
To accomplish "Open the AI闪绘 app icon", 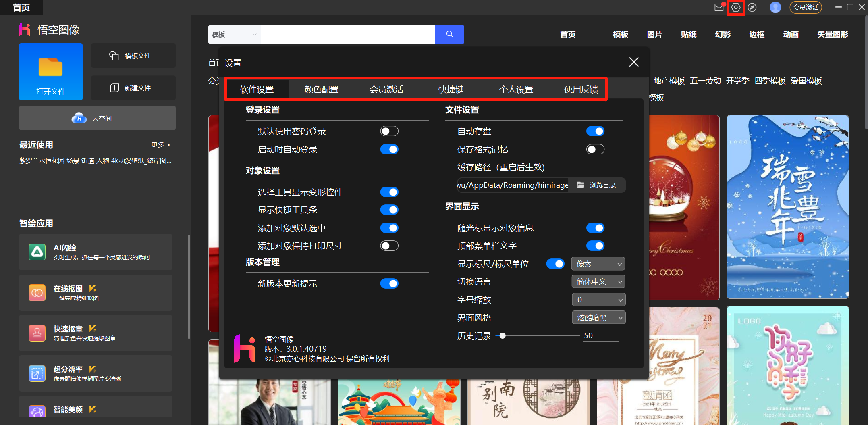I will coord(37,252).
